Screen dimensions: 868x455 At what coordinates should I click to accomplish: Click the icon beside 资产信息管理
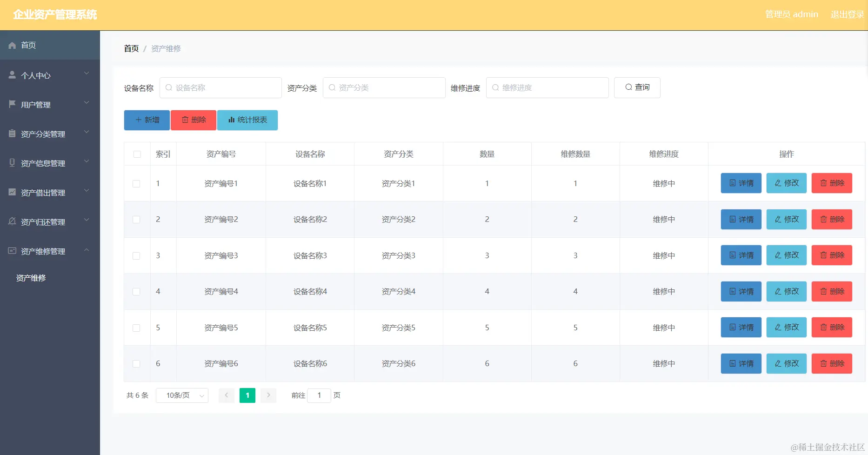click(12, 162)
